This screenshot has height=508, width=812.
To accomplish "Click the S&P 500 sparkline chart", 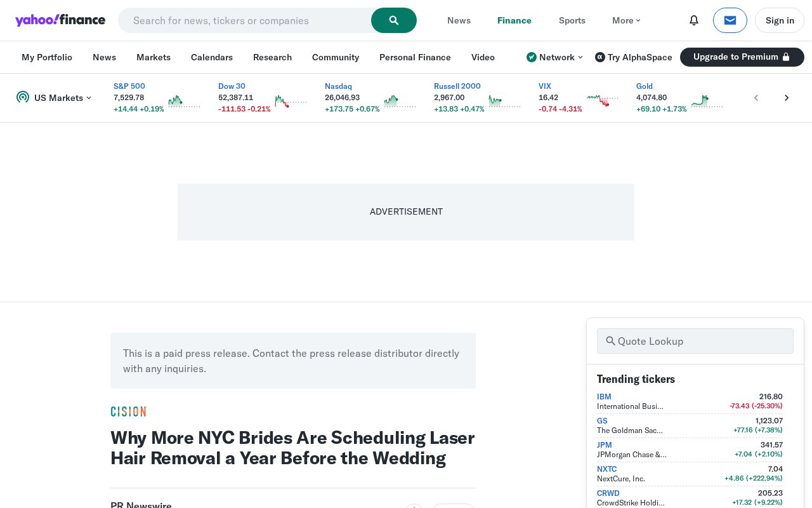I will click(x=184, y=102).
